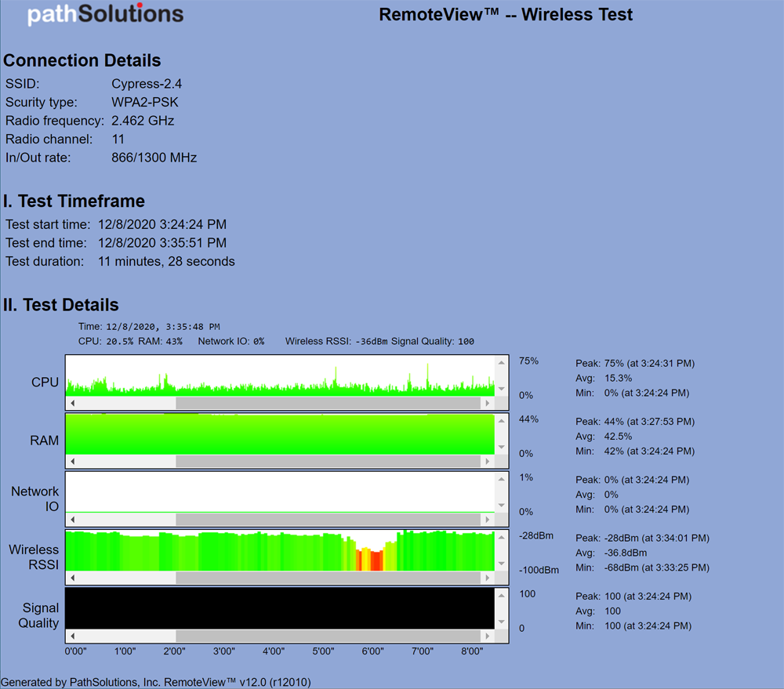Viewport: 784px width, 689px height.
Task: Click right scroll arrow under Wireless RSSI chart
Action: (487, 578)
